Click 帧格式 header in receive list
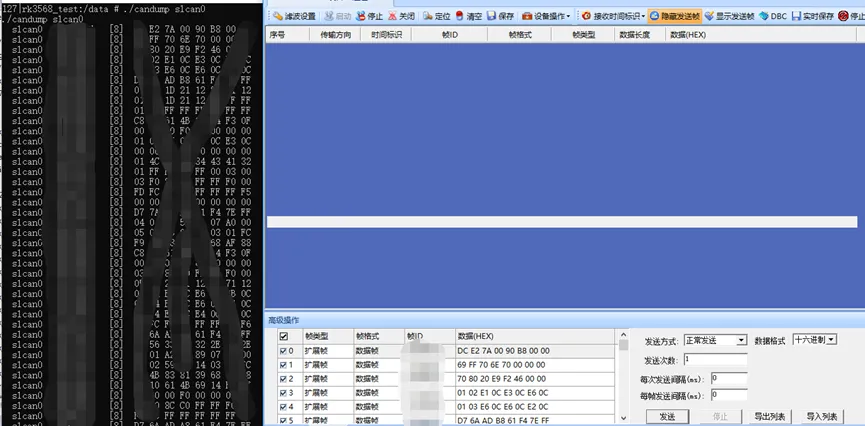 pyautogui.click(x=520, y=35)
